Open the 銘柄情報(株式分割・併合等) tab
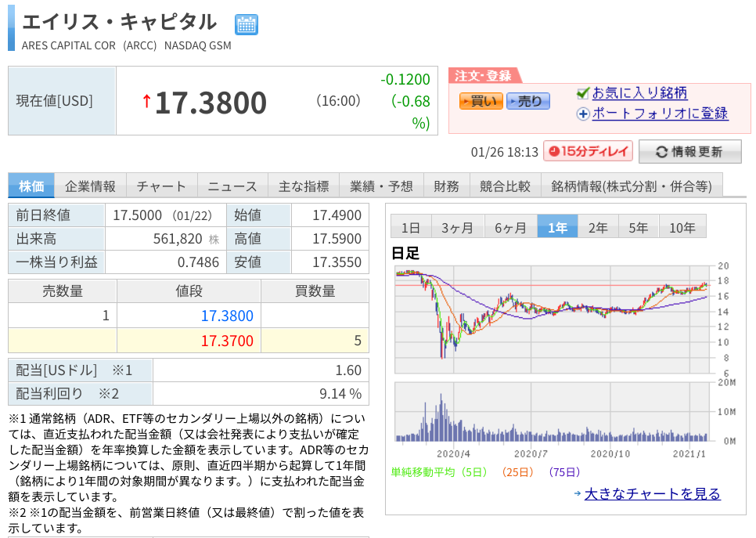756x538 pixels. [x=632, y=186]
